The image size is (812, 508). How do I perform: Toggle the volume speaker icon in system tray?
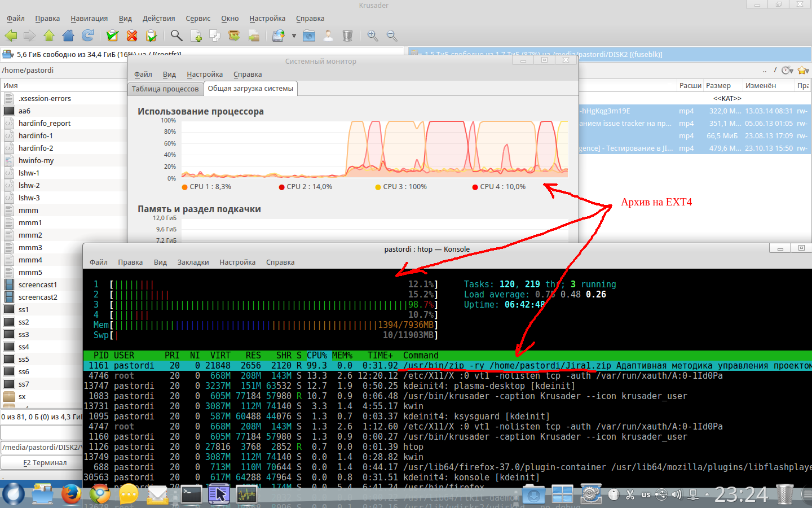(676, 494)
